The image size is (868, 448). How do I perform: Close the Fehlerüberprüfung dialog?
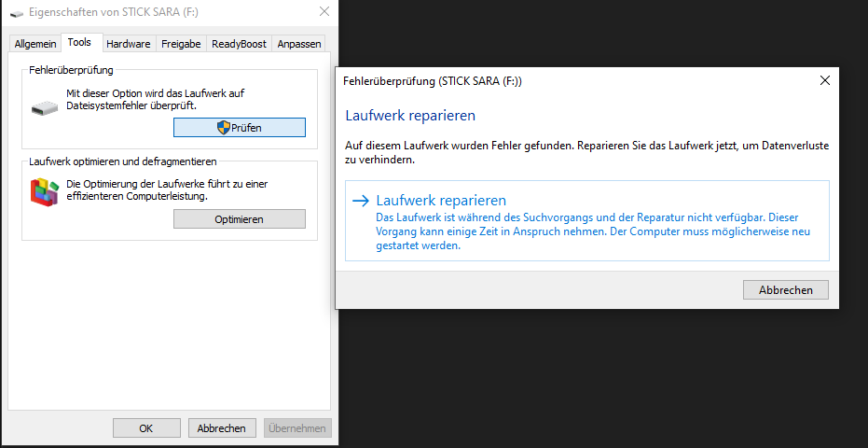[x=825, y=81]
